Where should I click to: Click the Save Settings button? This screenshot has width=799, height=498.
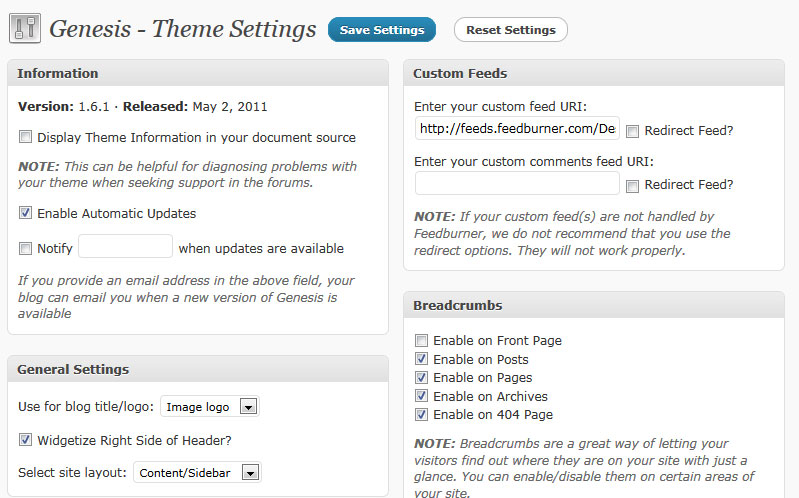[x=381, y=30]
